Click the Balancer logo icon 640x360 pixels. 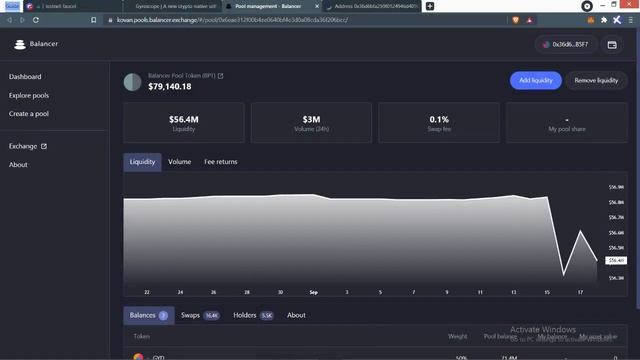[20, 44]
